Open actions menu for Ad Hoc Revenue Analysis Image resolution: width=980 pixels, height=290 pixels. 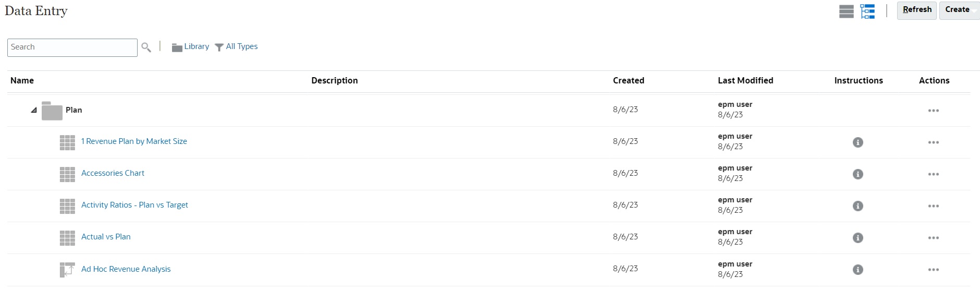934,270
